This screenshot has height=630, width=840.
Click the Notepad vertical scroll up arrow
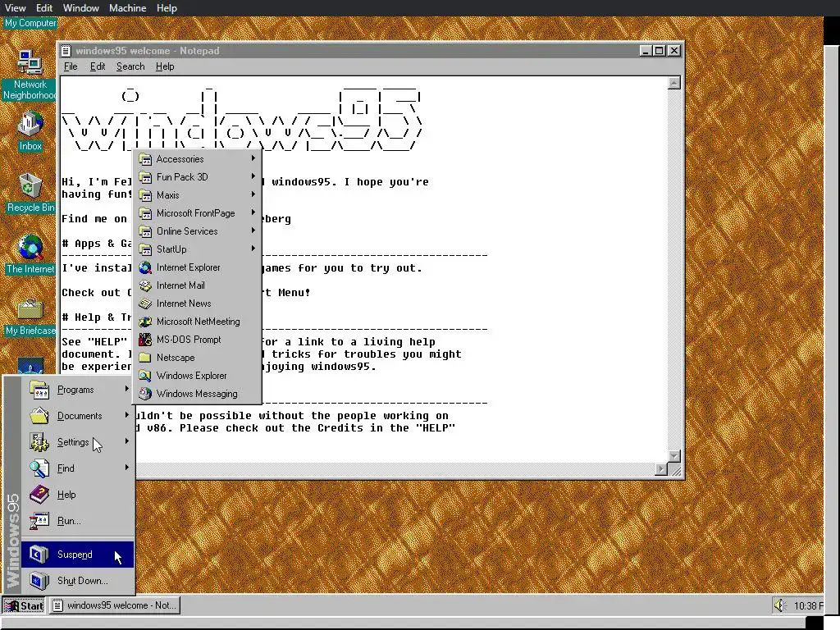coord(674,83)
